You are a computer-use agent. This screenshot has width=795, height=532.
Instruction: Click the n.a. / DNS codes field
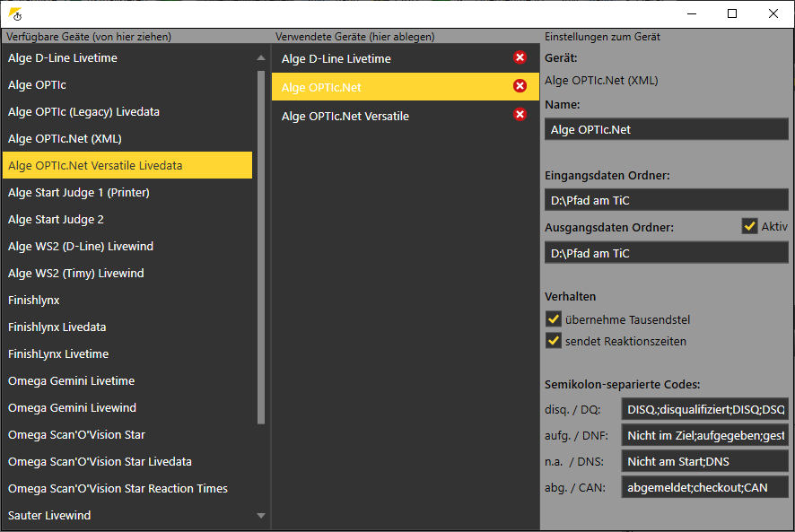[x=704, y=461]
